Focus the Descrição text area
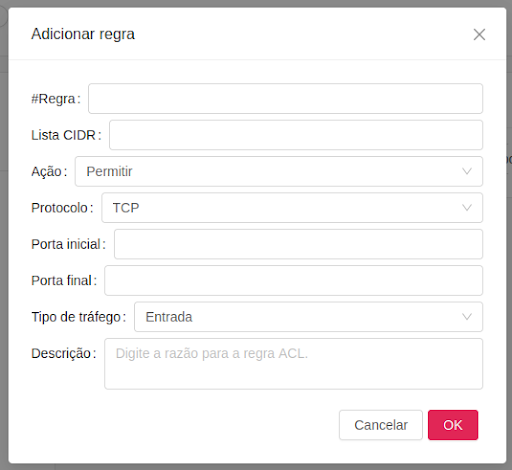 point(293,364)
